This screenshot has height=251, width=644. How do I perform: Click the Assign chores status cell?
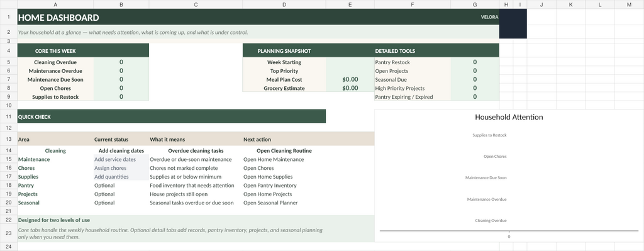tap(121, 168)
